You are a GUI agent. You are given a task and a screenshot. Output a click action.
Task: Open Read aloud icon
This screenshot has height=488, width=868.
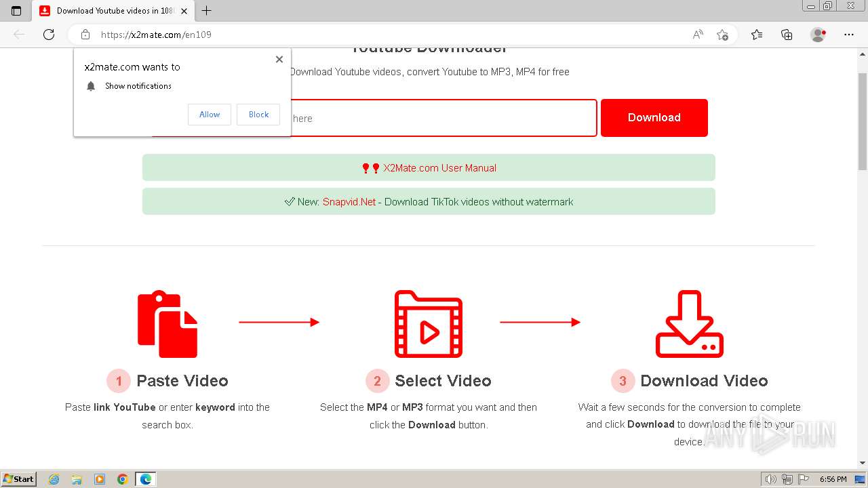[698, 35]
